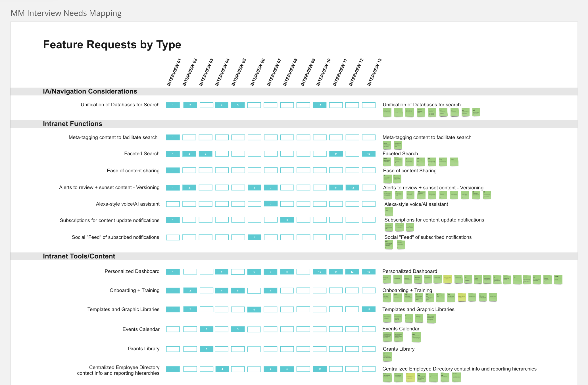Click the INTERVIEW 13 column header

tap(374, 73)
